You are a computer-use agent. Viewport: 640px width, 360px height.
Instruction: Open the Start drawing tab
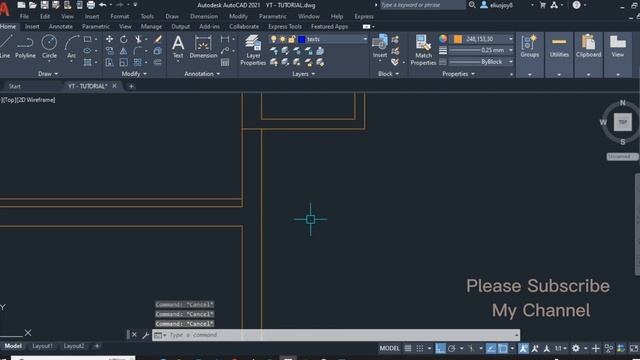(15, 86)
